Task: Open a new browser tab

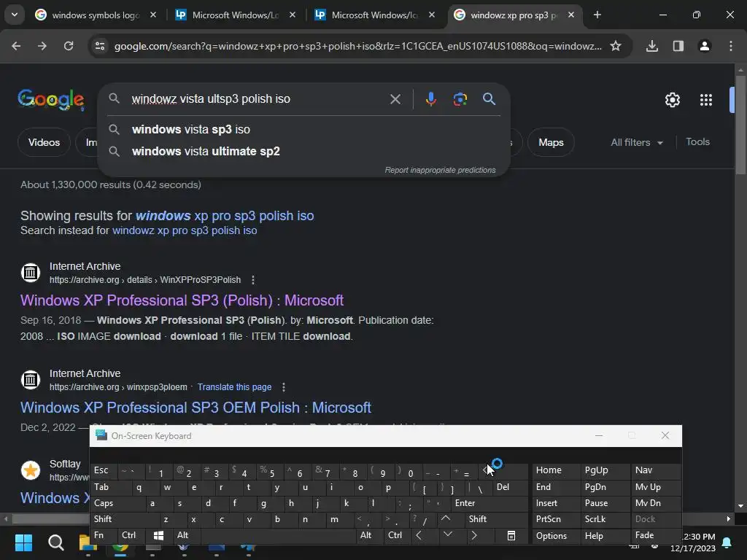Action: pyautogui.click(x=597, y=15)
